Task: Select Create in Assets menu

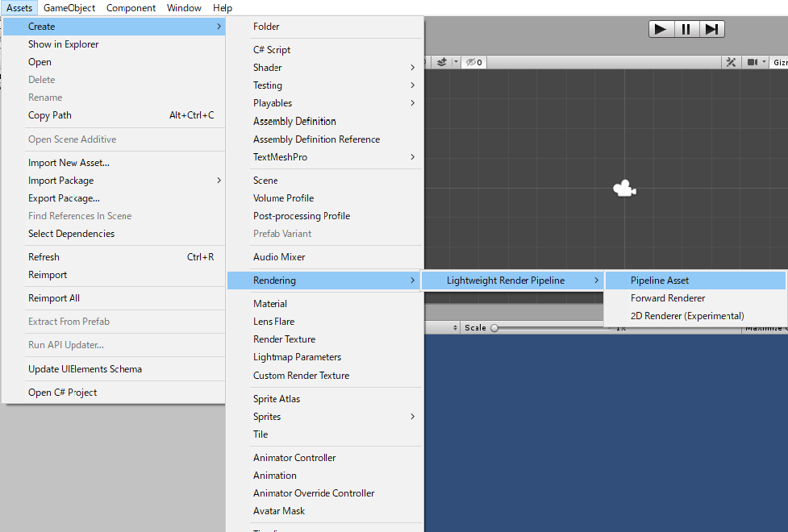Action: pyautogui.click(x=114, y=27)
